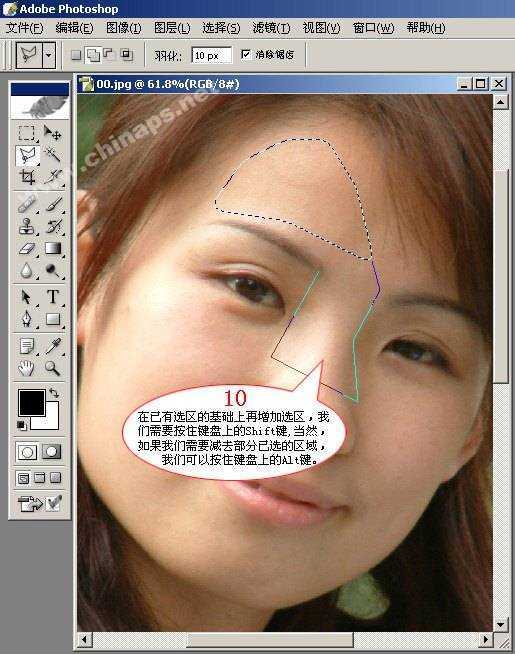Click the vertical scrollbar up arrow

tap(500, 102)
